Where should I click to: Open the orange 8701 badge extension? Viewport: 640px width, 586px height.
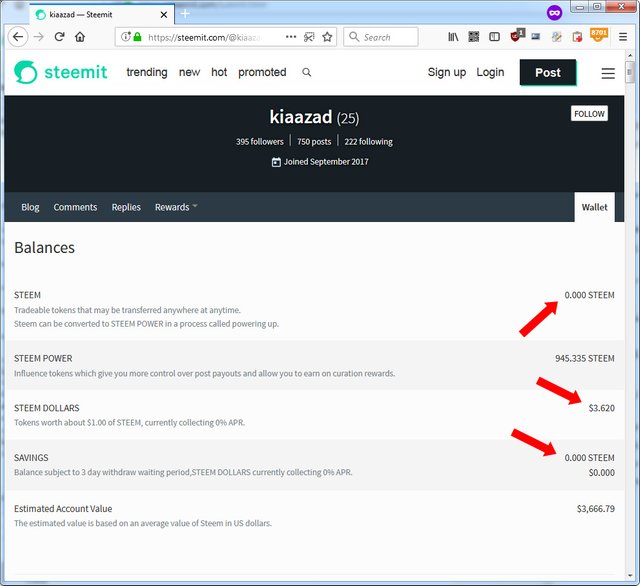[x=599, y=35]
